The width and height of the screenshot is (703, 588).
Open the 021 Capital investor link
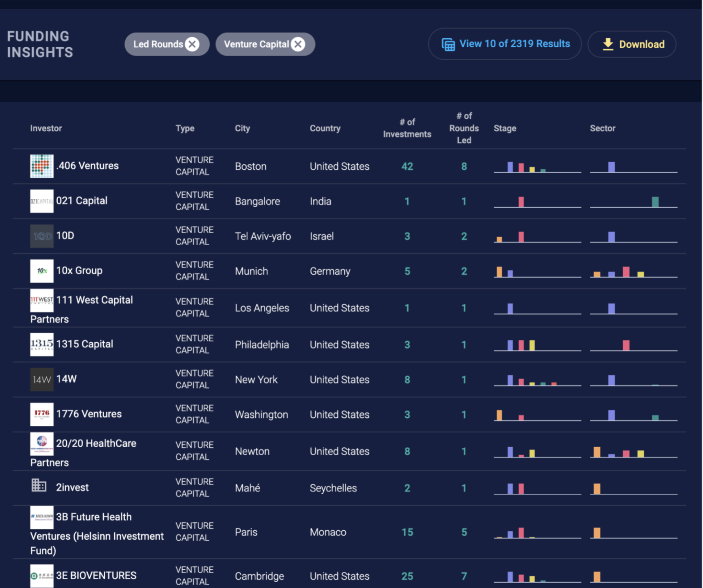pyautogui.click(x=82, y=201)
